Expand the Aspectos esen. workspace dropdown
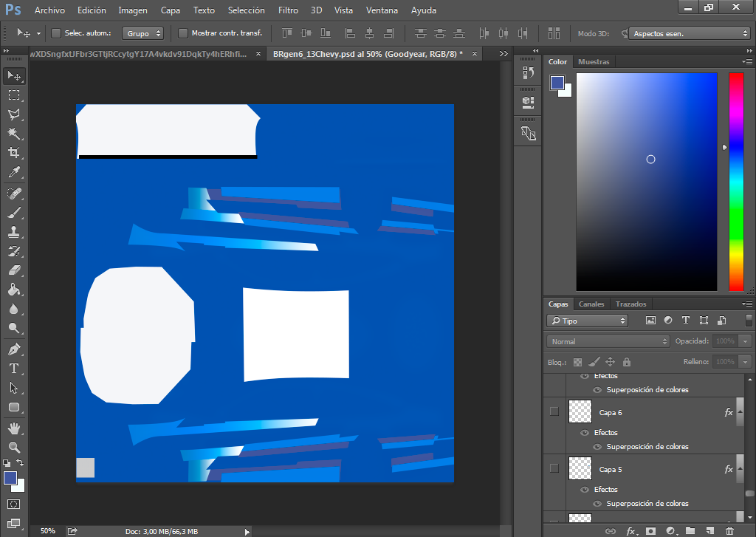 tap(690, 33)
